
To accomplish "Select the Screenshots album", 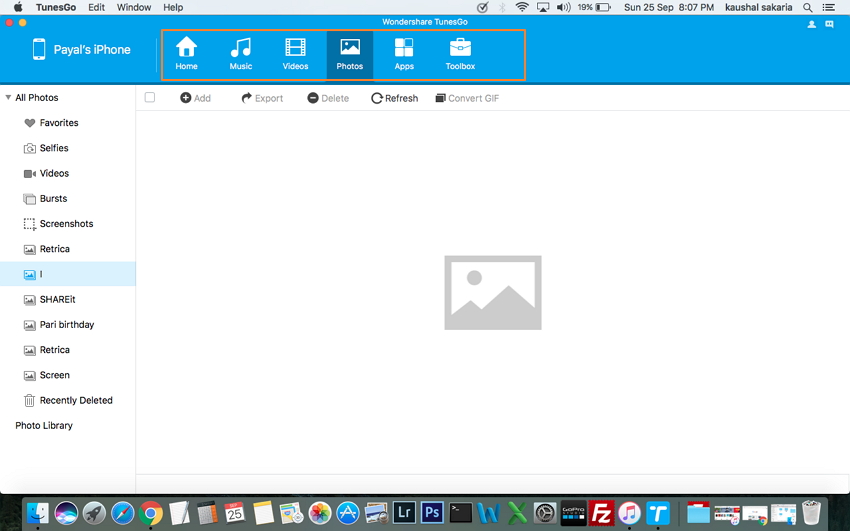I will click(66, 224).
